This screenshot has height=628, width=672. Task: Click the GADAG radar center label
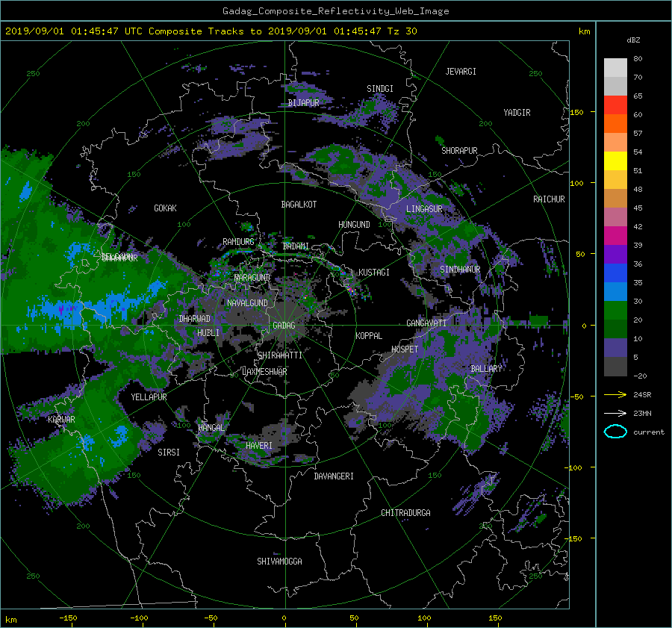click(284, 326)
